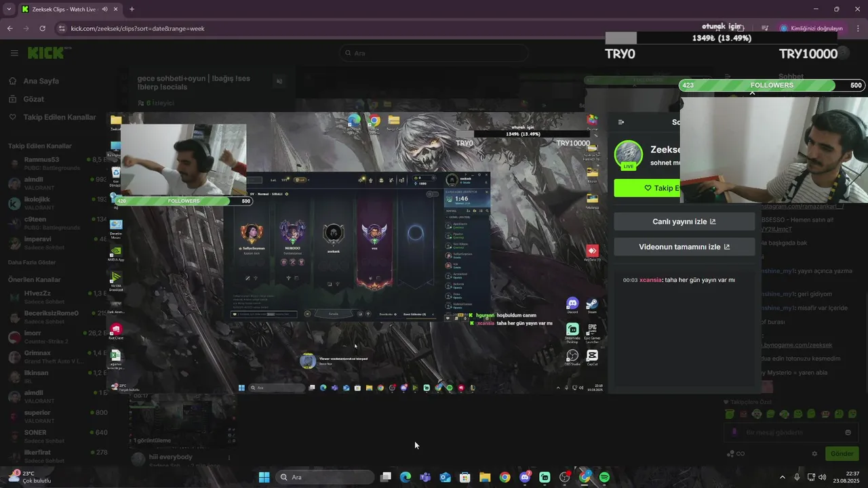The height and width of the screenshot is (488, 868).
Task: Click the Windows taskbar search box
Action: [326, 477]
